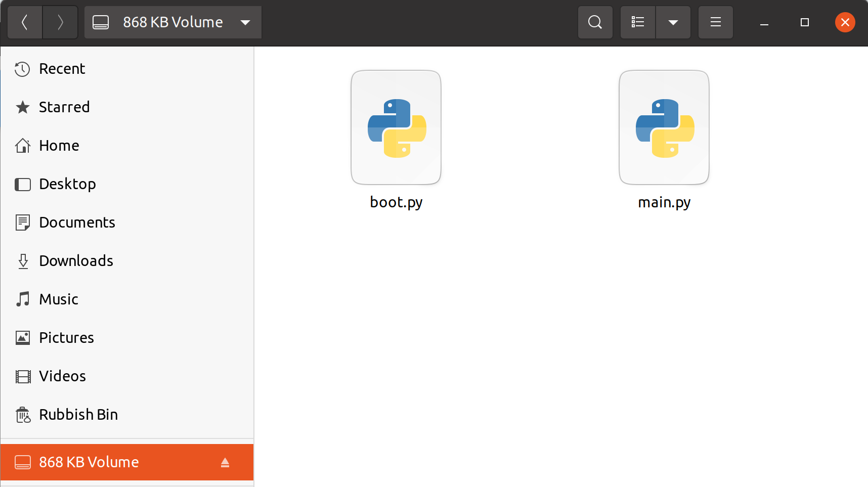Screen dimensions: 868x487
Task: Click the Rubbish Bin icon
Action: (23, 415)
